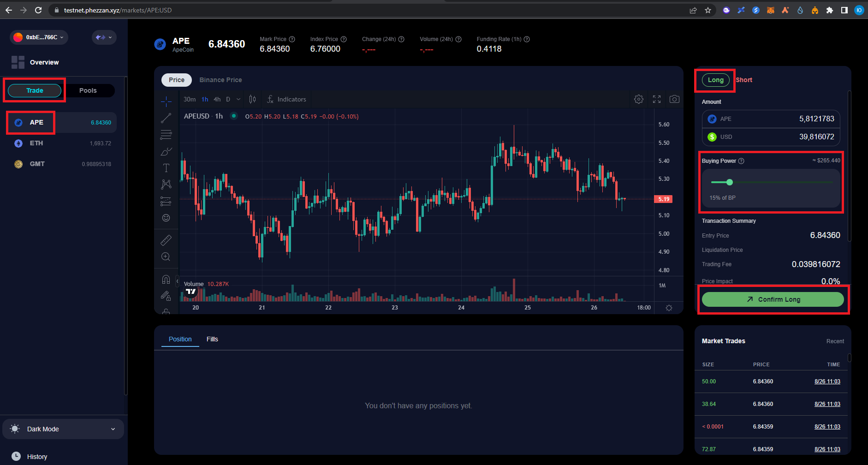
Task: Select the GMT market in sidebar
Action: (62, 164)
